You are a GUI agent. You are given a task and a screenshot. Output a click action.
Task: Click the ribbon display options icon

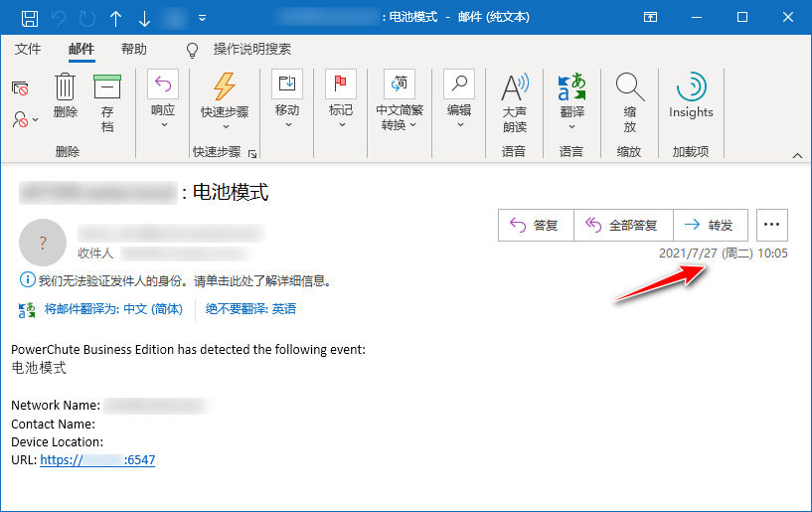(650, 17)
